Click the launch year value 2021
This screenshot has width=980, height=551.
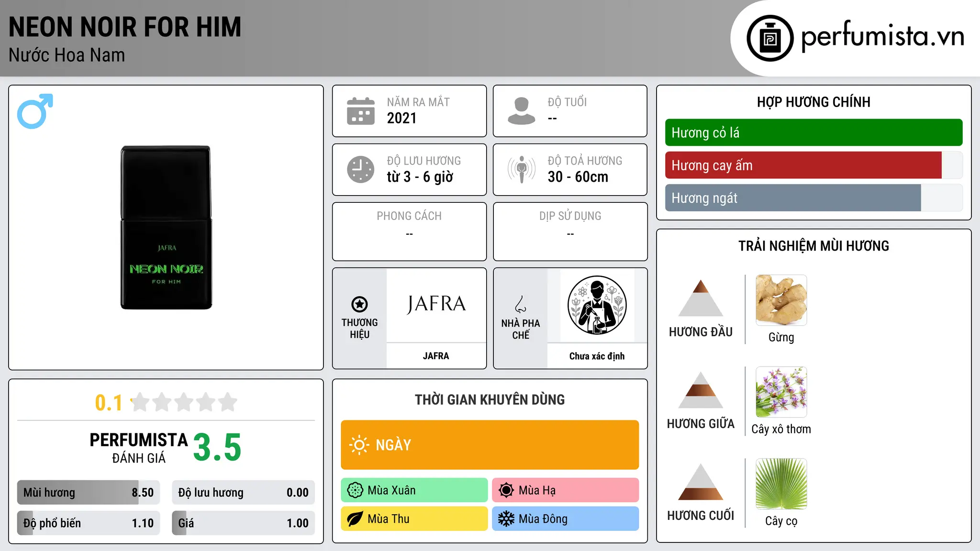[401, 118]
